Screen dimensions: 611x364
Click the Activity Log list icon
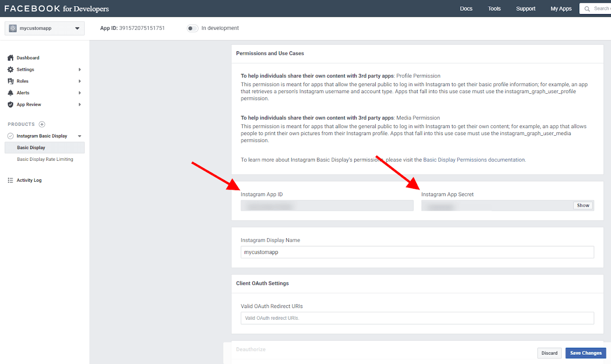[10, 180]
